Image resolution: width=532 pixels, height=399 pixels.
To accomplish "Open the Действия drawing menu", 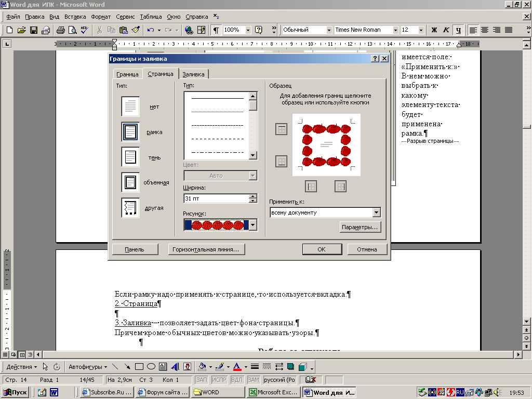I will pyautogui.click(x=22, y=367).
